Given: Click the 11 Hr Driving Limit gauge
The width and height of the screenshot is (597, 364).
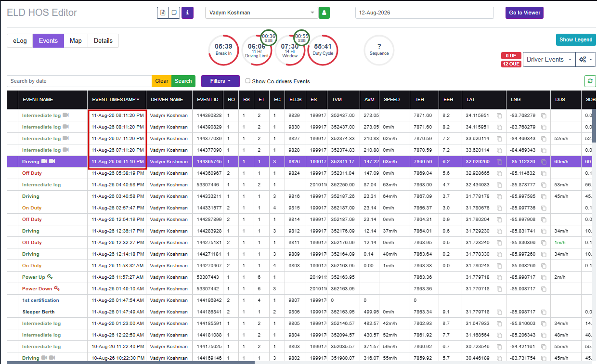Looking at the screenshot, I should (x=257, y=50).
